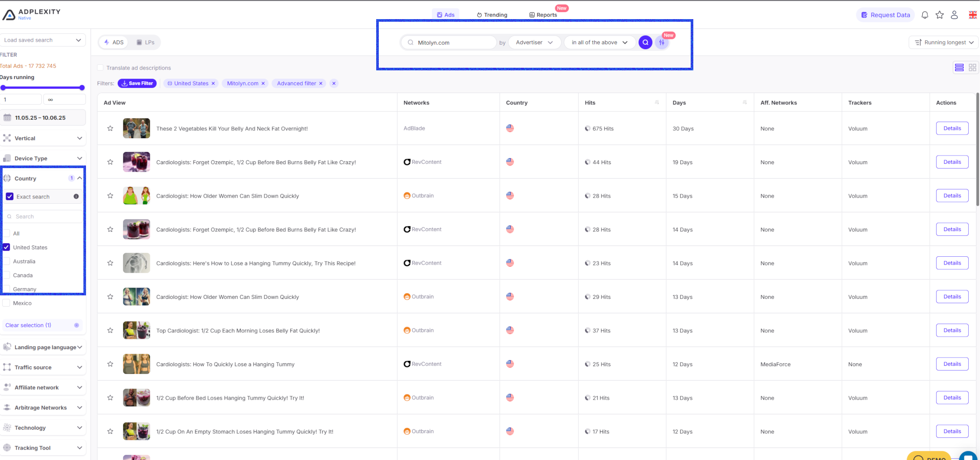
Task: Open the in all of the above dropdown
Action: click(599, 43)
